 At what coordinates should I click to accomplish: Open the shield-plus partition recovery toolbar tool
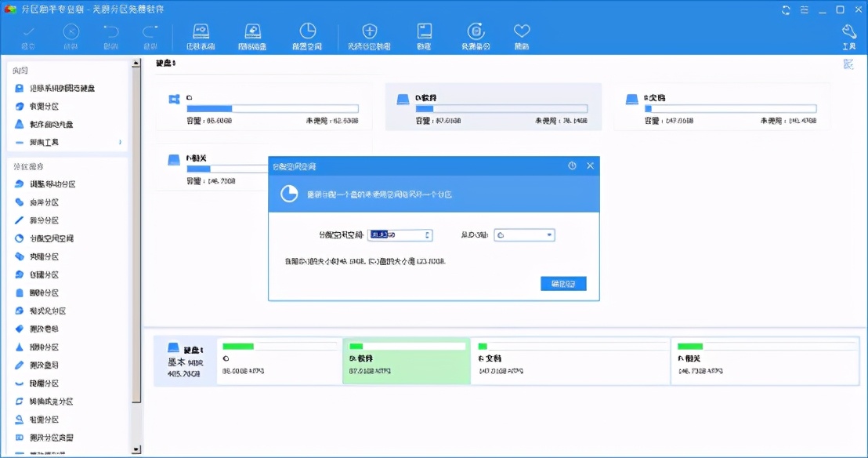(369, 37)
